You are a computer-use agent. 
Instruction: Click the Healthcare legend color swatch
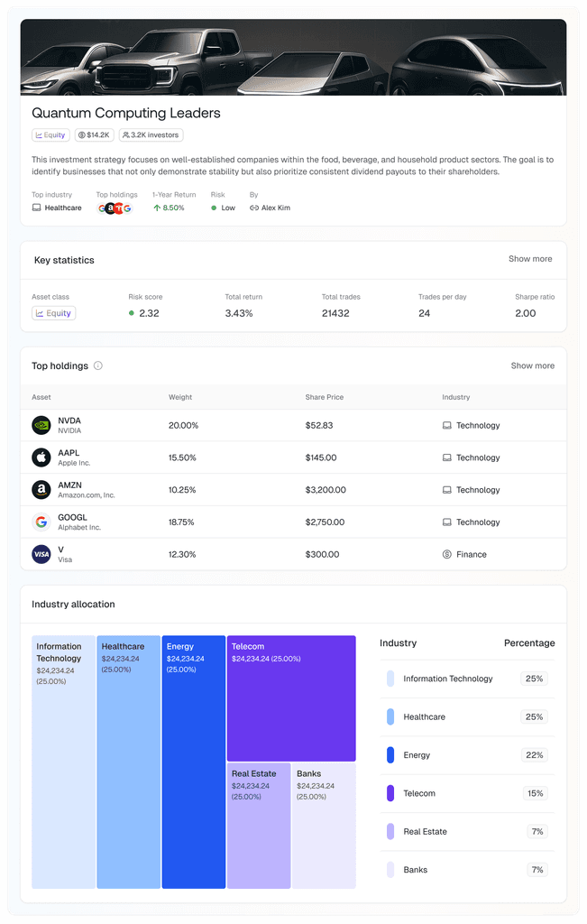390,717
